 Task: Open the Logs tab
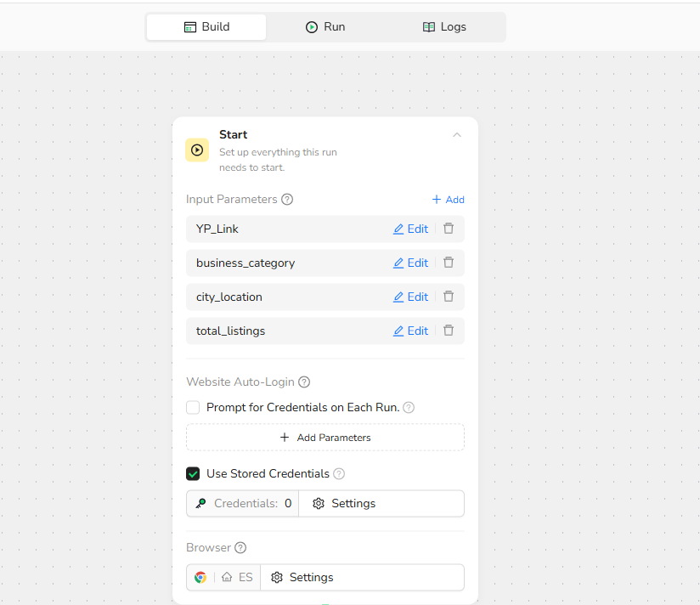(x=444, y=27)
